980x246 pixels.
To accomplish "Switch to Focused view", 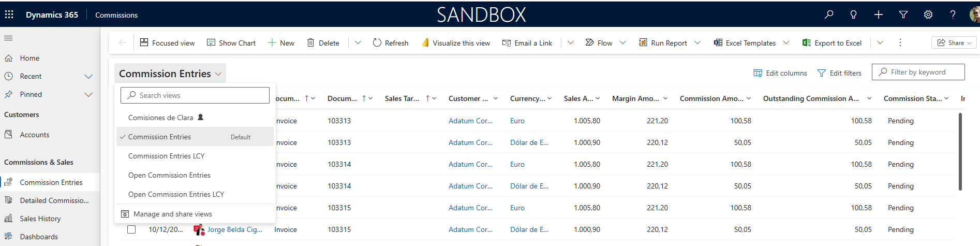I will 168,42.
